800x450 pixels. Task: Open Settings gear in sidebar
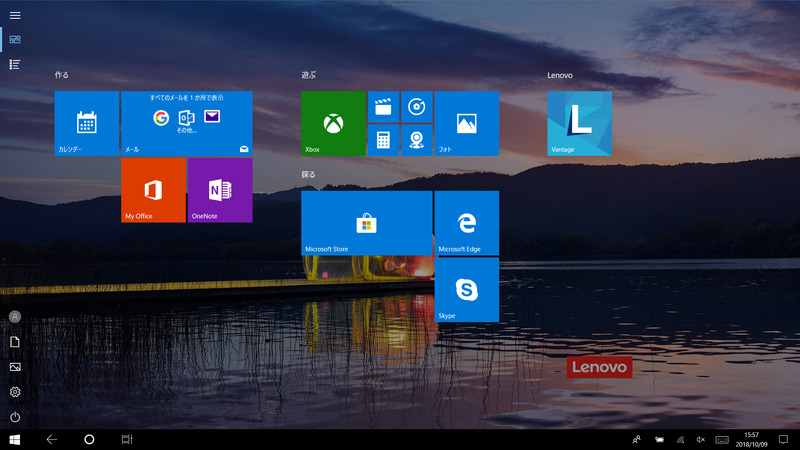15,392
